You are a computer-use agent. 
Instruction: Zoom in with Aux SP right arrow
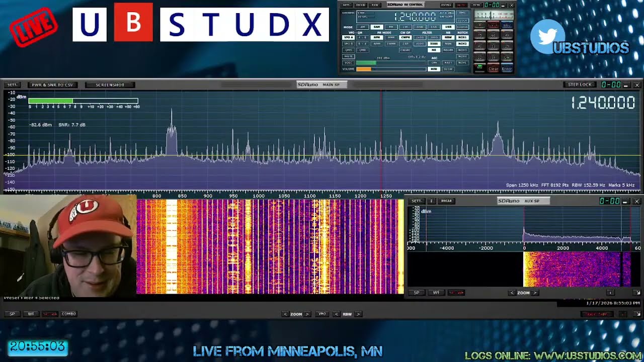(x=535, y=293)
